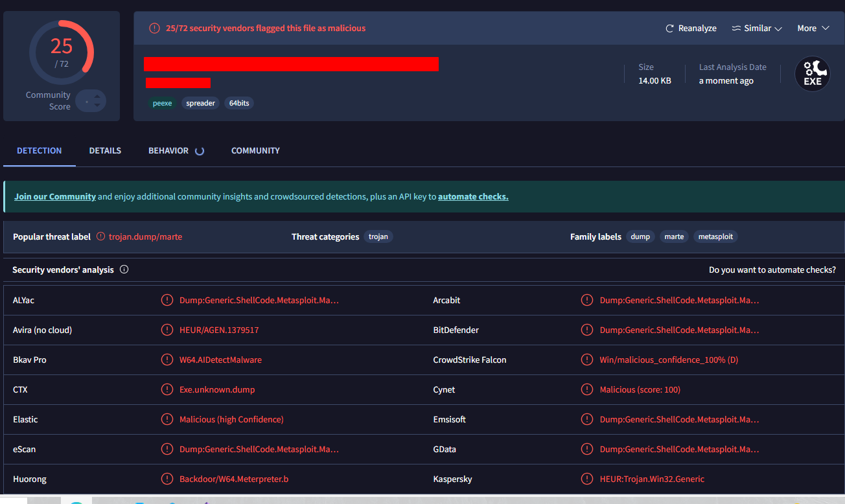The height and width of the screenshot is (504, 845).
Task: Click the alert icon in the eScan row
Action: [167, 449]
